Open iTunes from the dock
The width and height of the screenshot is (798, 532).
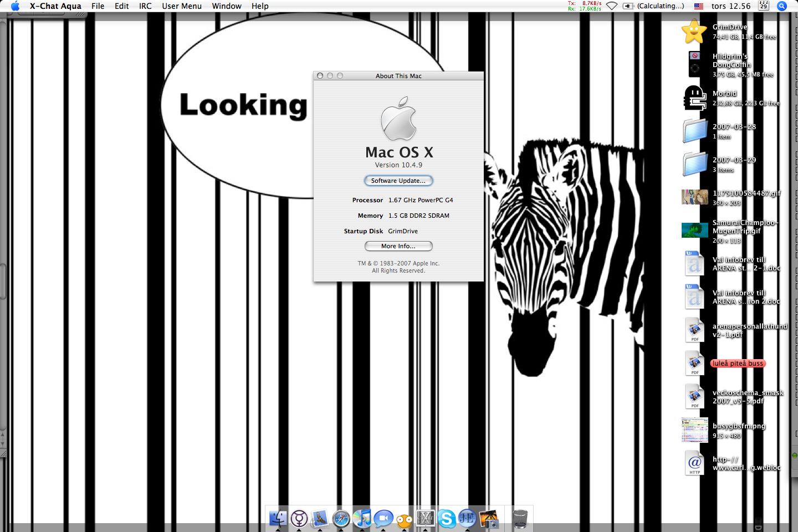[x=362, y=519]
